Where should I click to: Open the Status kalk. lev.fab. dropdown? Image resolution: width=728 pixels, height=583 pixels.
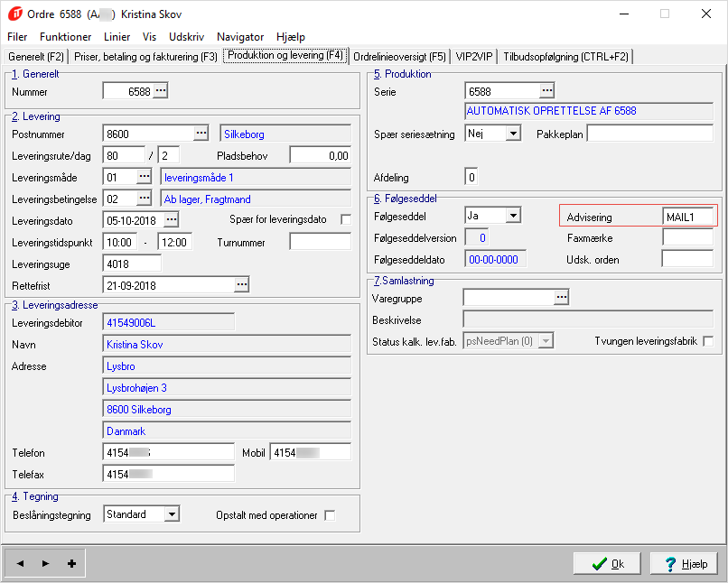tap(546, 341)
